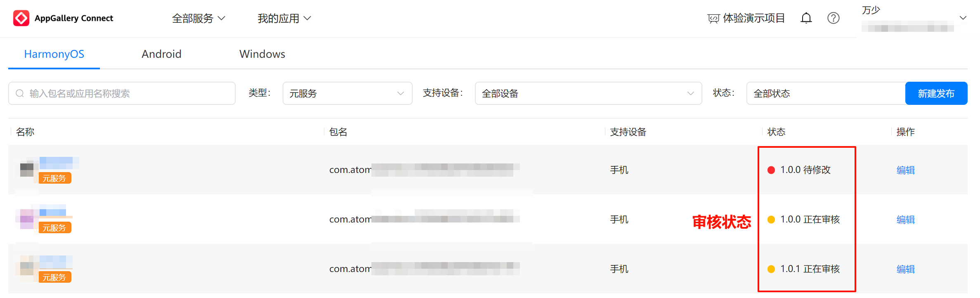Viewport: 980px width, 298px height.
Task: Click 编辑 link for version 1.0.1 app
Action: [905, 269]
